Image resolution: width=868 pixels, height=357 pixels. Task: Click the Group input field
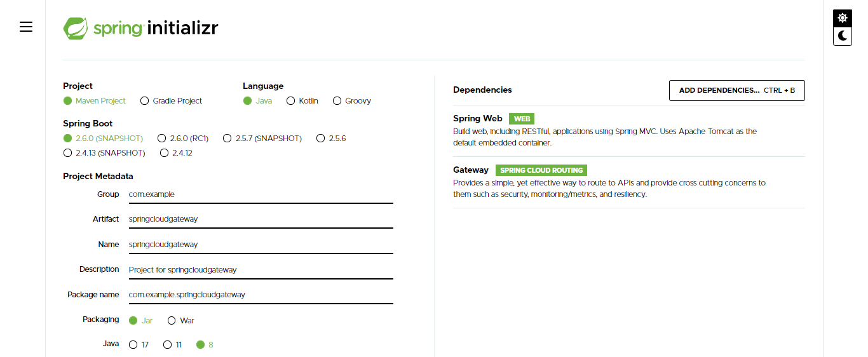point(261,194)
